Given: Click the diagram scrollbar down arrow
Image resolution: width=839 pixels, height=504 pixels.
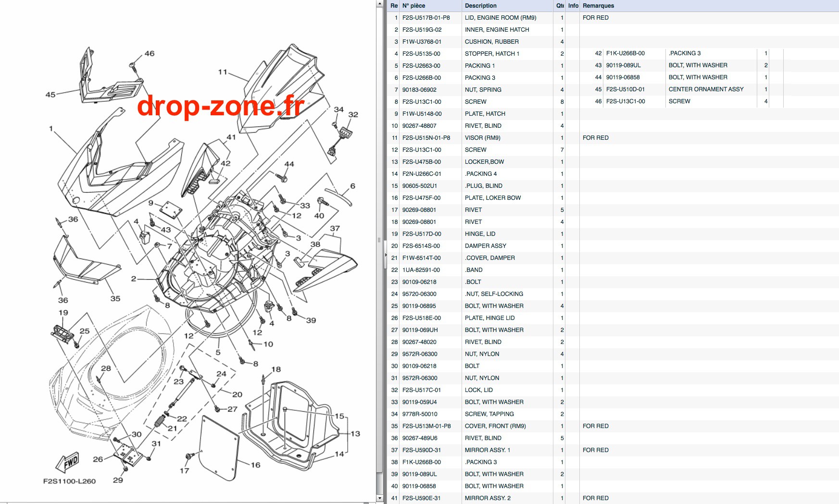Looking at the screenshot, I should pos(379,499).
